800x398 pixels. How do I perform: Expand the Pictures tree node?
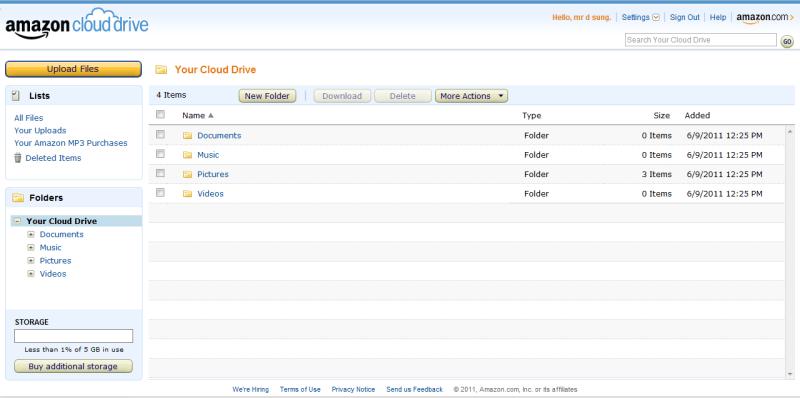coord(31,261)
